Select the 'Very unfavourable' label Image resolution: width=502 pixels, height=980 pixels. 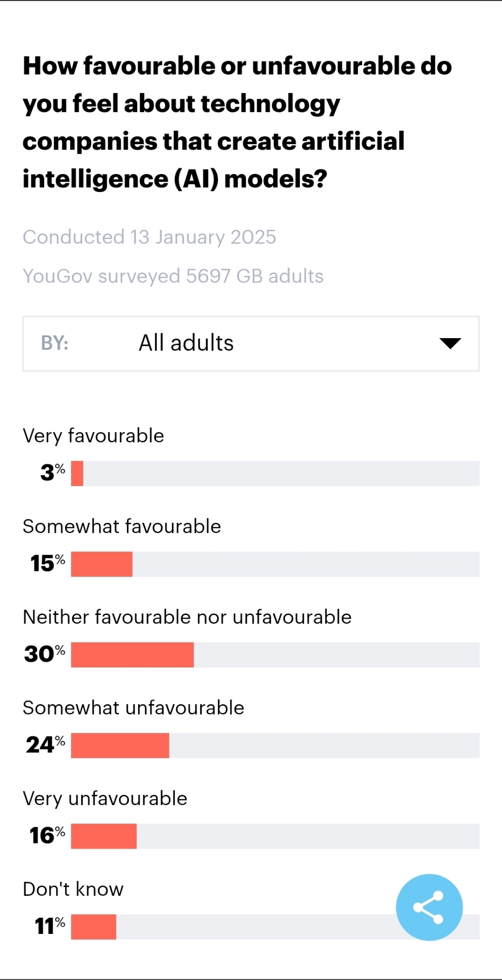[105, 798]
